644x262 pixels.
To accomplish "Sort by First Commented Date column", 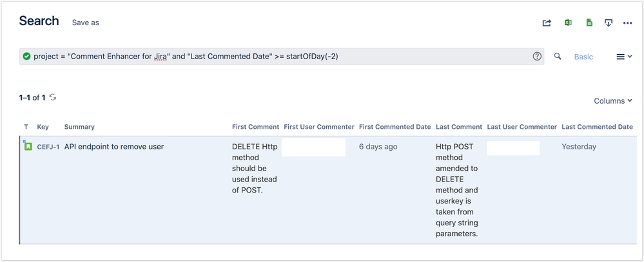I will tap(395, 127).
